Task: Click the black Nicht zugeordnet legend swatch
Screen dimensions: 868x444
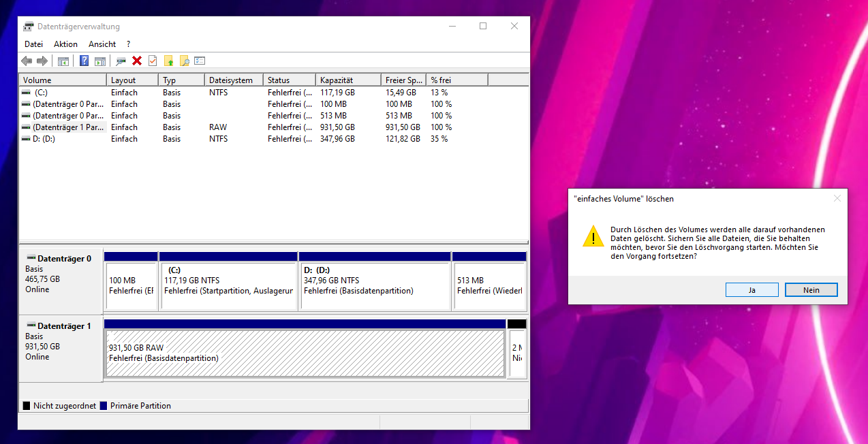Action: click(x=27, y=406)
